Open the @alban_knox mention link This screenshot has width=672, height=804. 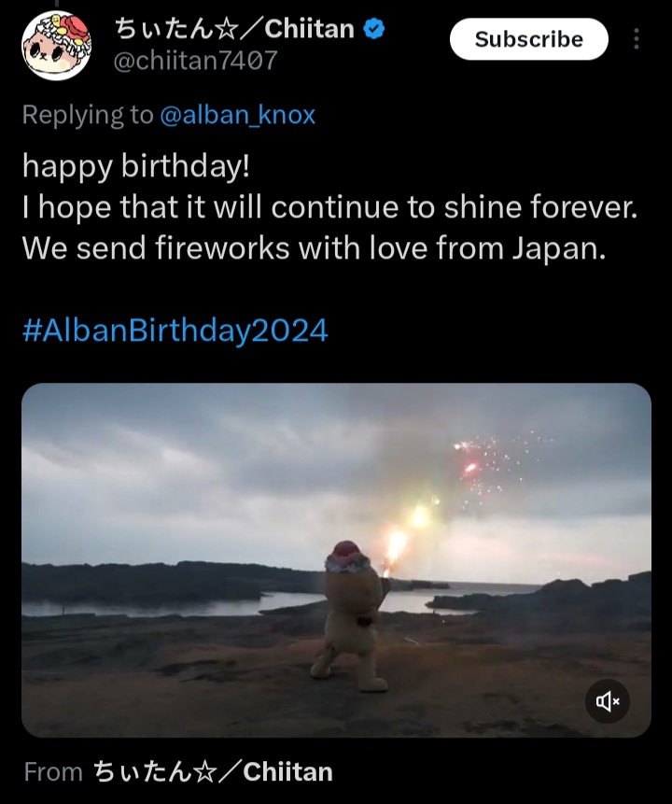(237, 115)
